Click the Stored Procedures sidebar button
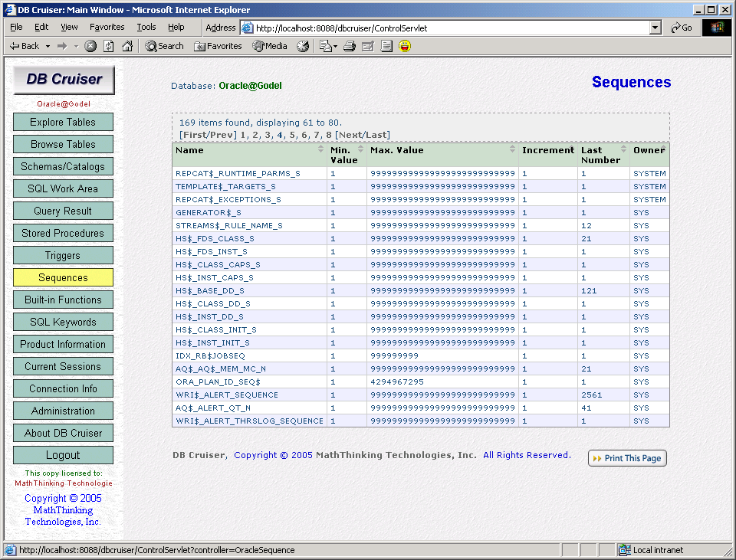Image resolution: width=736 pixels, height=560 pixels. click(63, 233)
